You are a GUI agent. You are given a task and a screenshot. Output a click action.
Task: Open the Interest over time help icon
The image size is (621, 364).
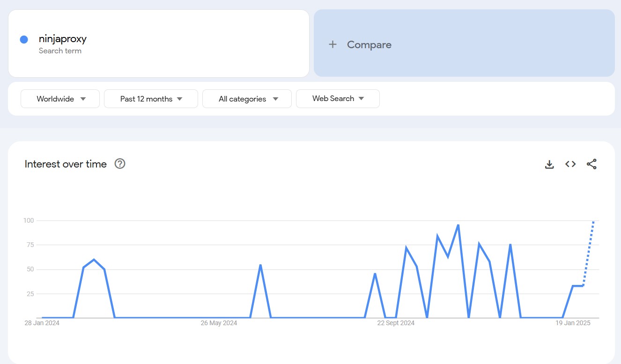(x=120, y=164)
